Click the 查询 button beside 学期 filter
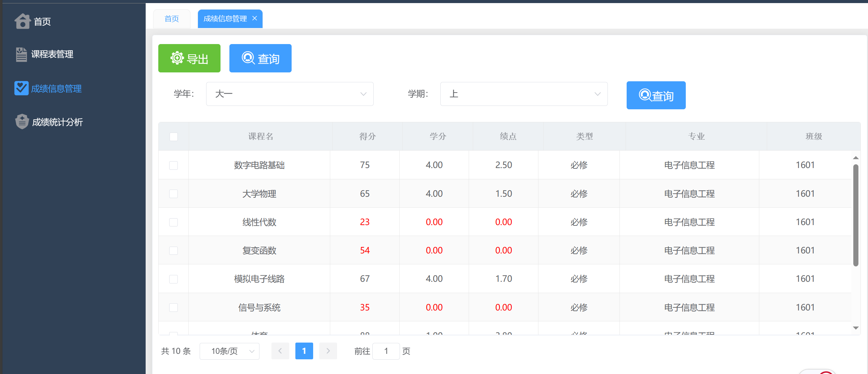This screenshot has height=374, width=868. (x=656, y=95)
